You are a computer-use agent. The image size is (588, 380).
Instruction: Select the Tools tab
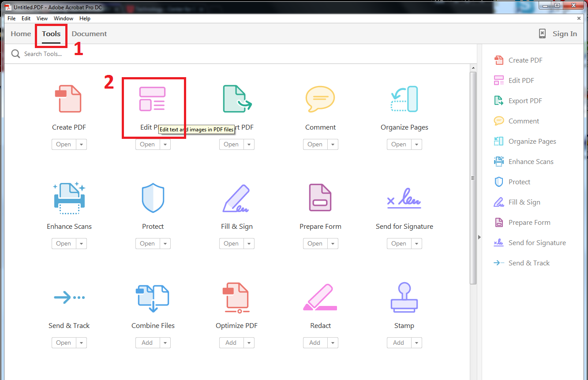pos(51,34)
